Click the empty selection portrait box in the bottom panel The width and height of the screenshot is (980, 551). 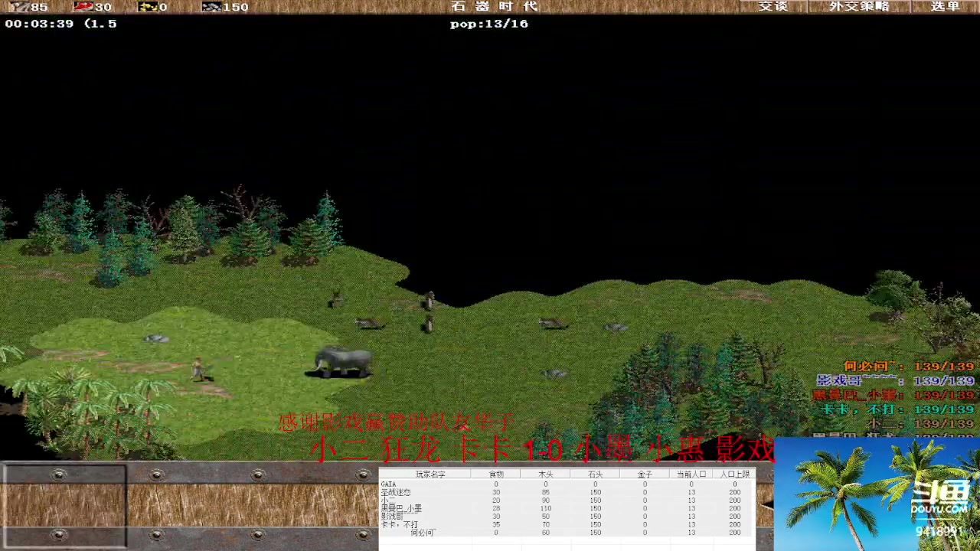pyautogui.click(x=64, y=506)
